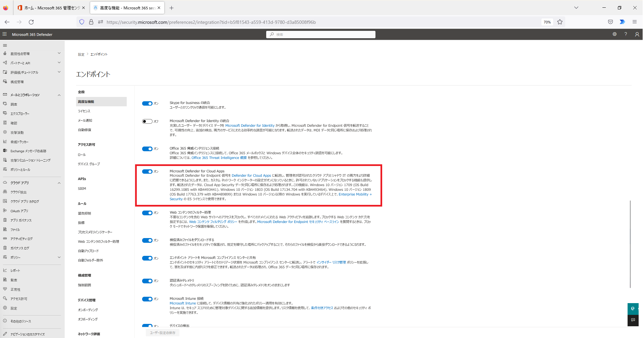Viewport: 644px width, 338px height.
Task: Open Exchange メッセージの追跡 in the sidebar
Action: click(x=28, y=151)
